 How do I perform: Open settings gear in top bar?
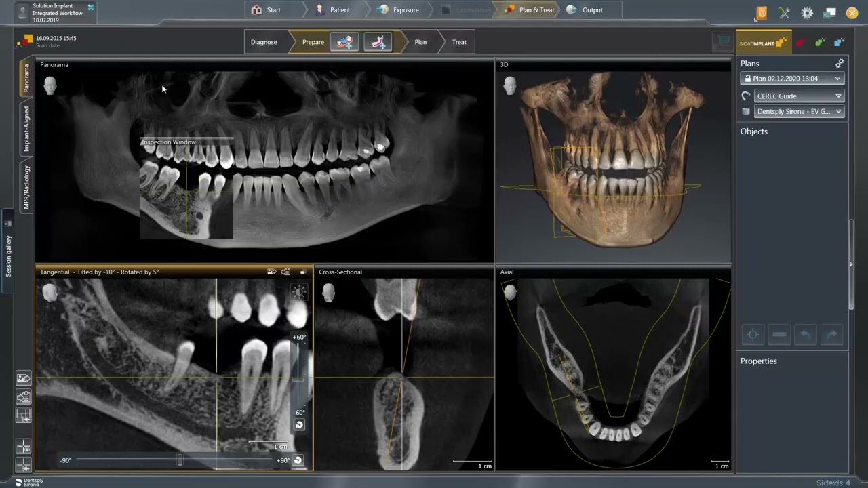point(807,13)
